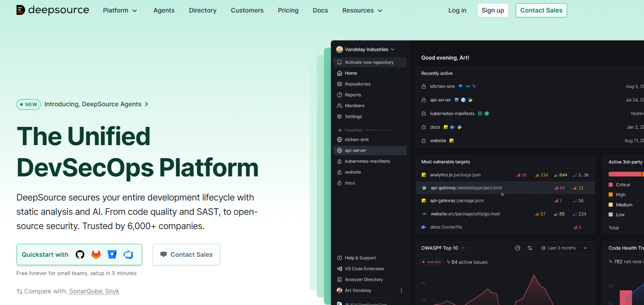Click the speech bubble icon on Contact Sales
644x305 pixels.
164,255
